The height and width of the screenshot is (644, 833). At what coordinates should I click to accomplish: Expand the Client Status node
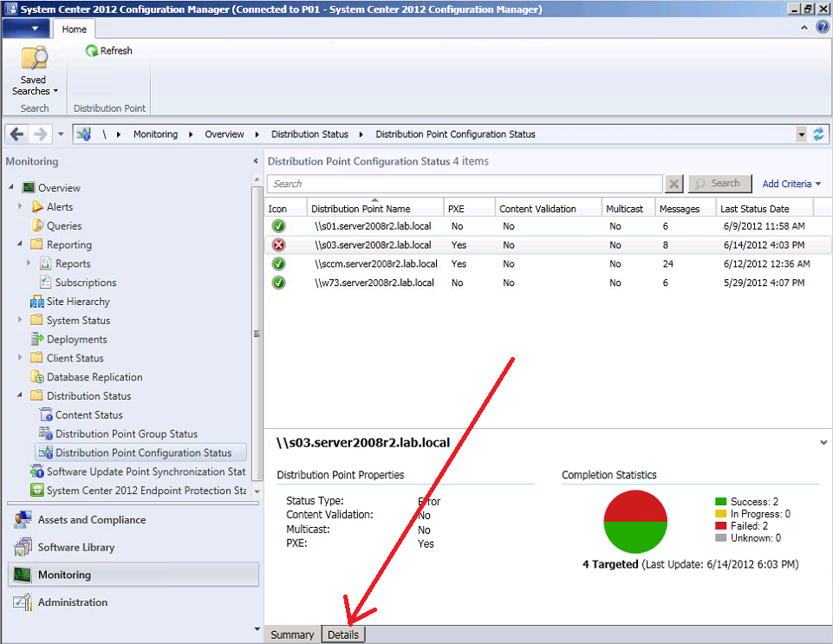click(20, 357)
